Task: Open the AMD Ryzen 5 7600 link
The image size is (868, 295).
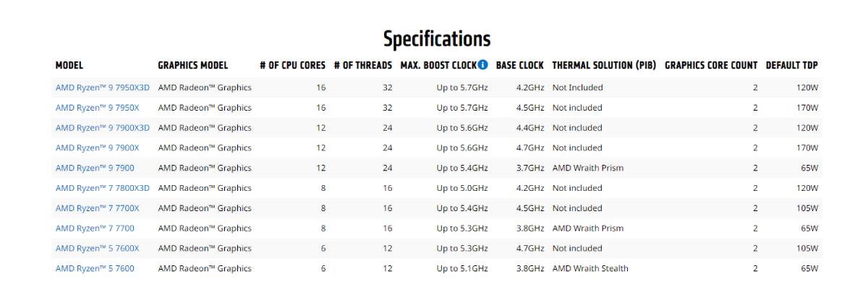Action: tap(95, 269)
